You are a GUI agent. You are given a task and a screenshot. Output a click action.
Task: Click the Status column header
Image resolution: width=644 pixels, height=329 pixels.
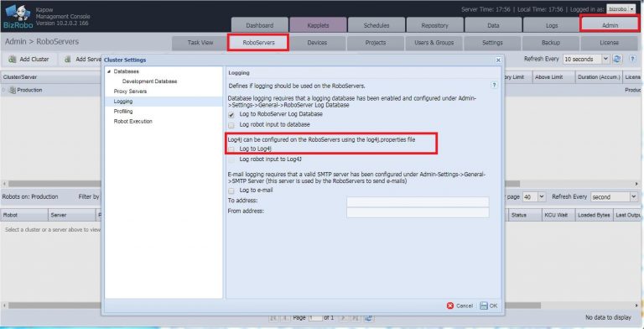tap(525, 215)
